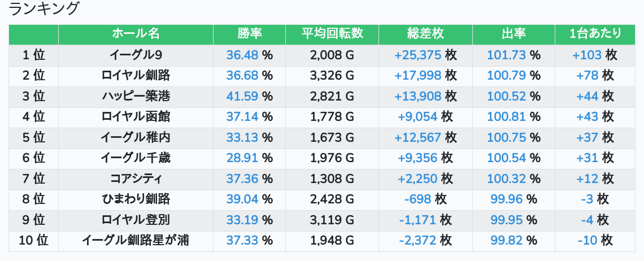Image resolution: width=644 pixels, height=261 pixels.
Task: Sort by 勝率 column header
Action: pyautogui.click(x=249, y=34)
